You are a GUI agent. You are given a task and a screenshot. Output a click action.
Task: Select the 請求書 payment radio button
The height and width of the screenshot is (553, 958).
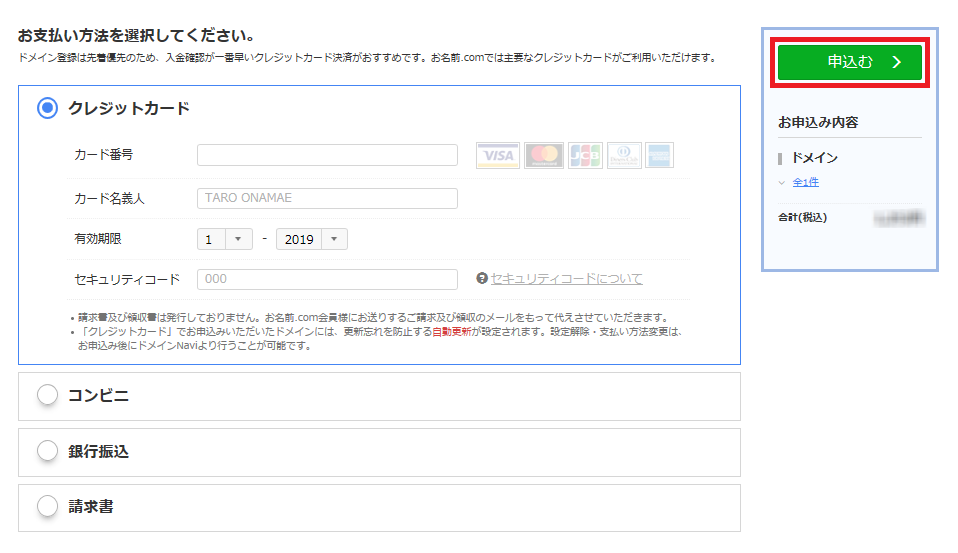click(47, 506)
